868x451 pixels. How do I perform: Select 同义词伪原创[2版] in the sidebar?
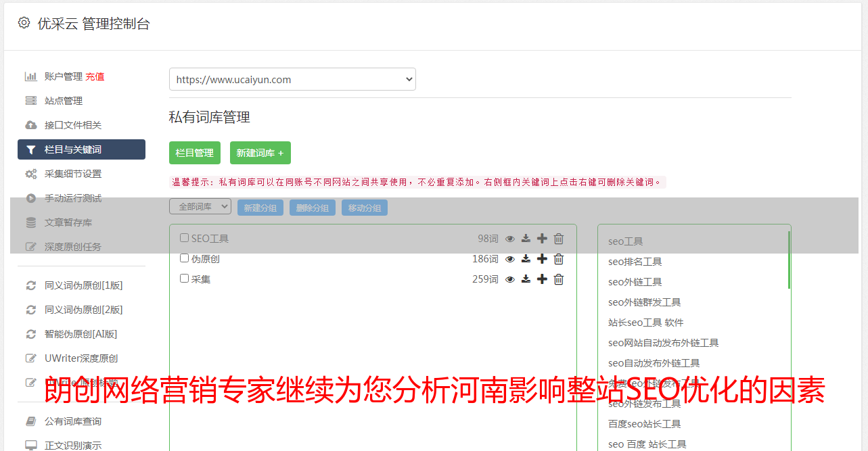tap(84, 310)
